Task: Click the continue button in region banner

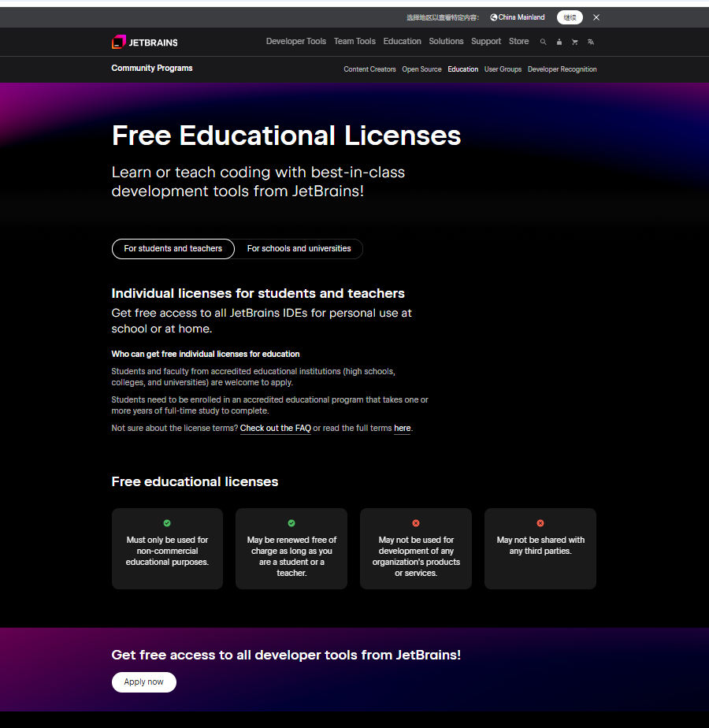Action: coord(570,17)
